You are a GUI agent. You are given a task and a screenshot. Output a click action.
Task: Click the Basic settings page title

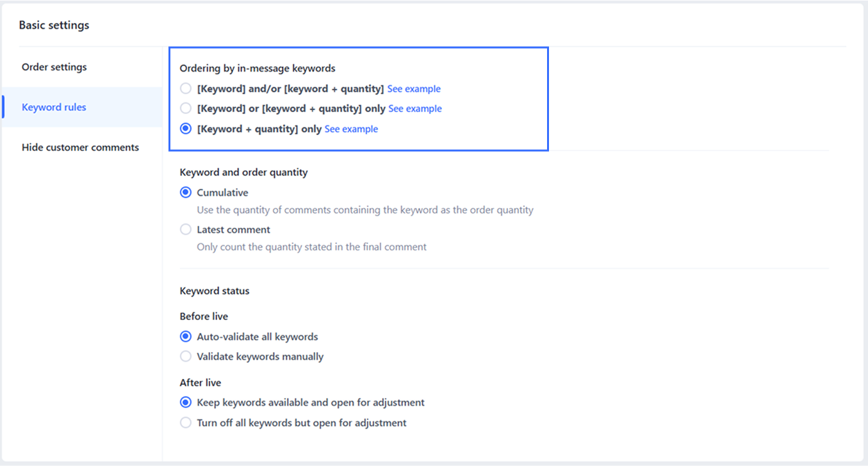tap(54, 26)
